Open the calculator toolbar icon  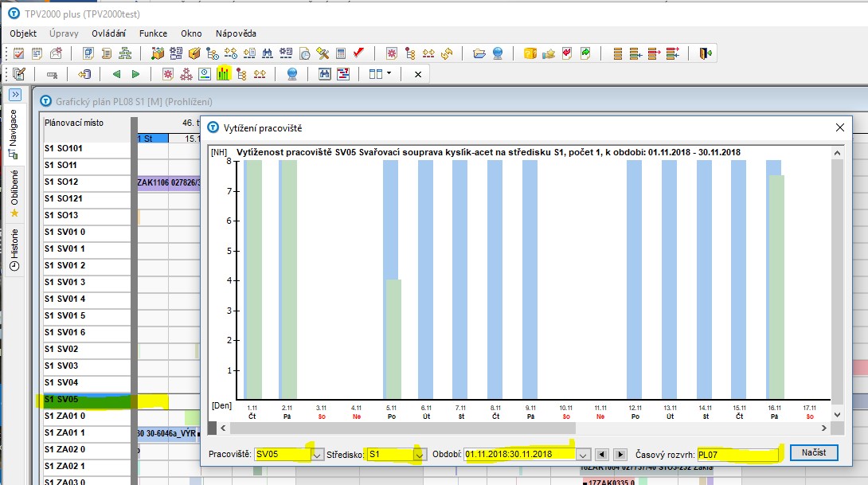(341, 53)
